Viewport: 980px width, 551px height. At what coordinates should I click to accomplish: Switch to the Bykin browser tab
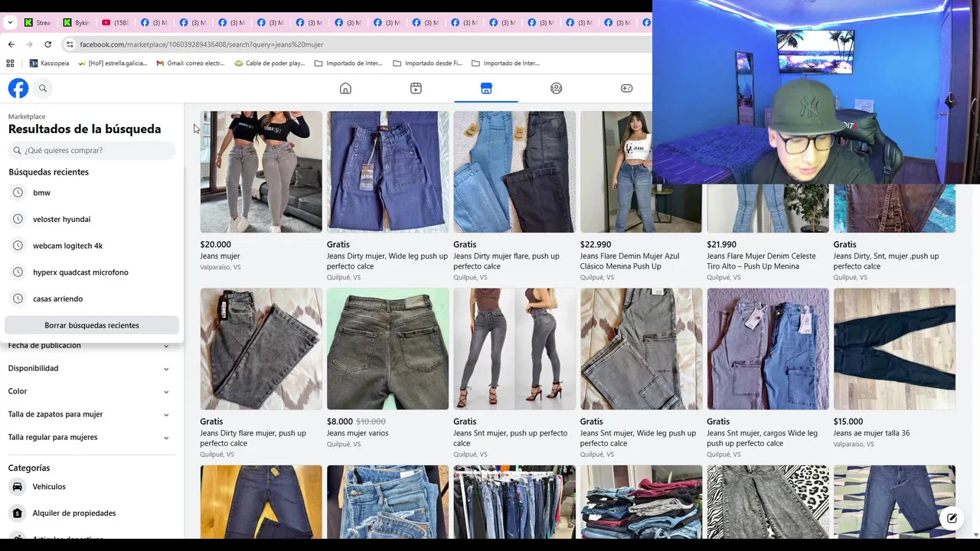tap(77, 23)
